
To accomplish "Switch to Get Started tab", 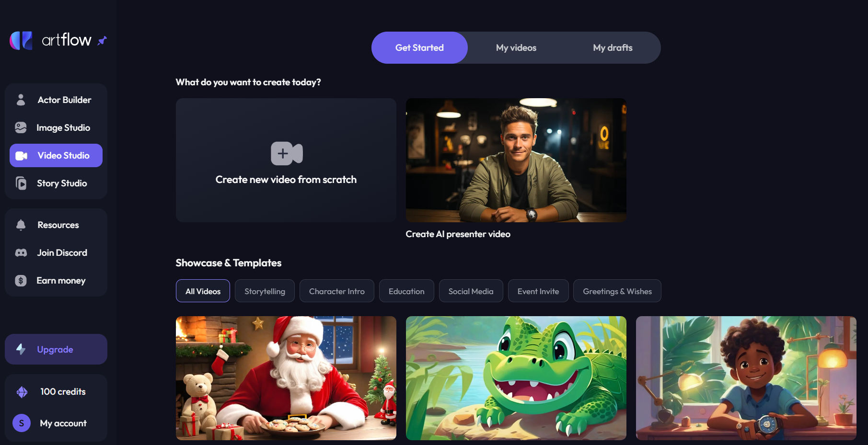I will tap(419, 47).
